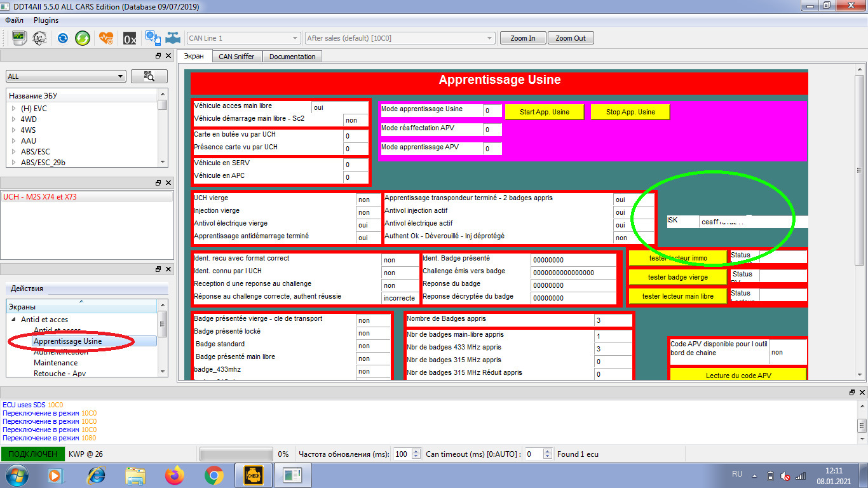Click the blue refresh arrows icon
This screenshot has height=488, width=868.
coord(63,38)
